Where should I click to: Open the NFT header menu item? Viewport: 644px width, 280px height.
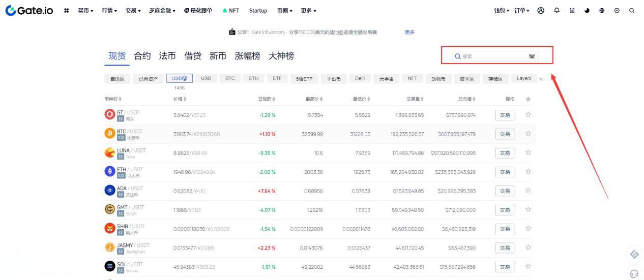[231, 11]
